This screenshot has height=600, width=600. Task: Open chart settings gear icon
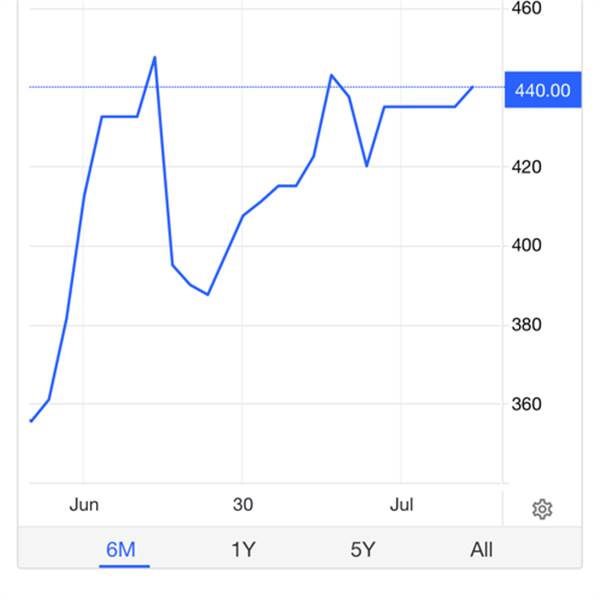542,509
